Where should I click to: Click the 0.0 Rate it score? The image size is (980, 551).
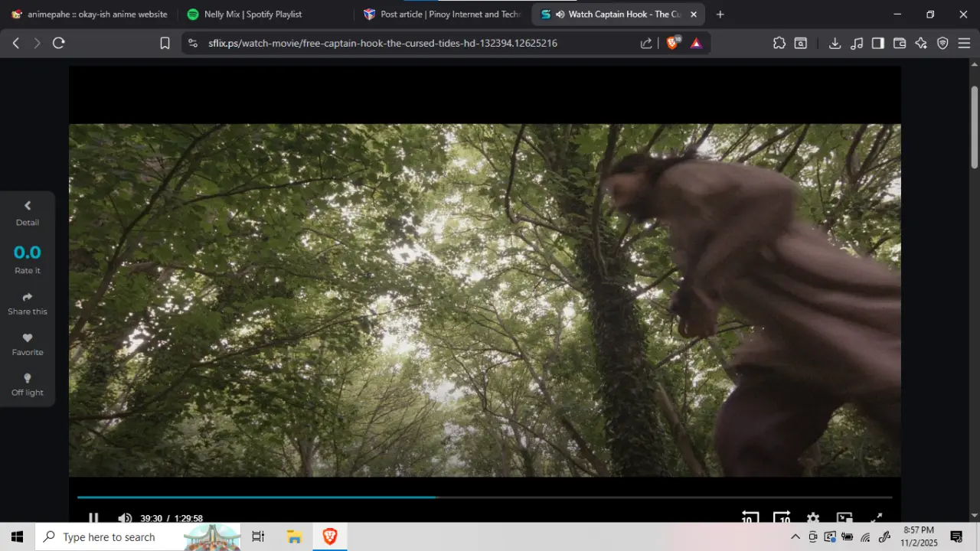pyautogui.click(x=28, y=253)
